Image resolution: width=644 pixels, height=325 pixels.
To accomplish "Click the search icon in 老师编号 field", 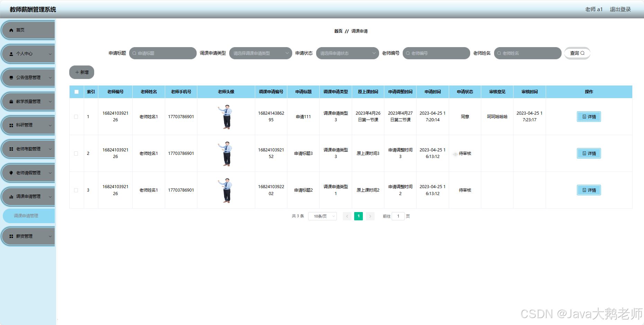I will [x=408, y=53].
